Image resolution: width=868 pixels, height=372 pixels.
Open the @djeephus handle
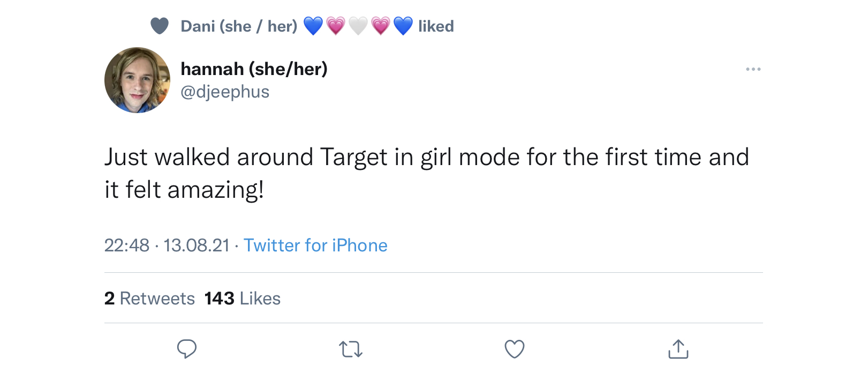click(x=225, y=92)
